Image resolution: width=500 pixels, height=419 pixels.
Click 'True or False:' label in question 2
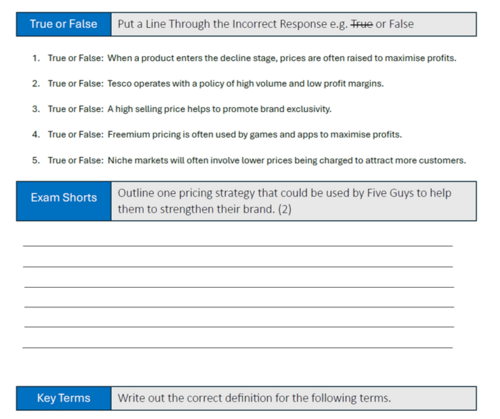pyautogui.click(x=76, y=83)
